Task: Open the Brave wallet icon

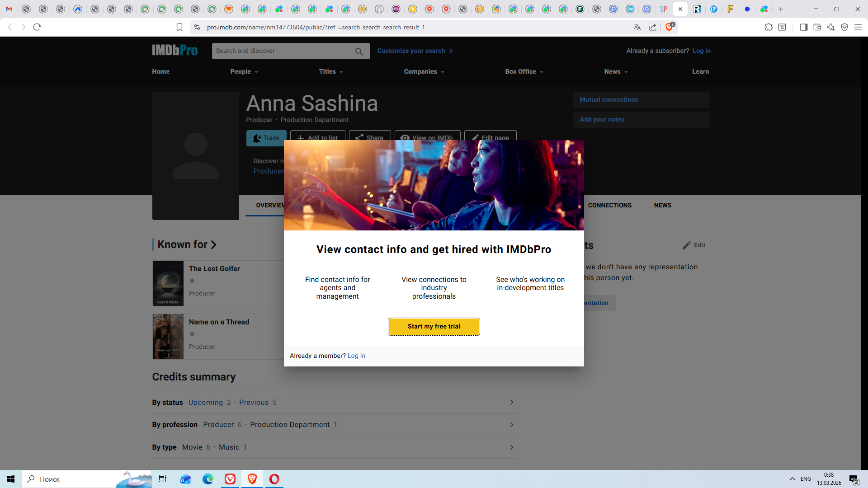Action: [817, 27]
